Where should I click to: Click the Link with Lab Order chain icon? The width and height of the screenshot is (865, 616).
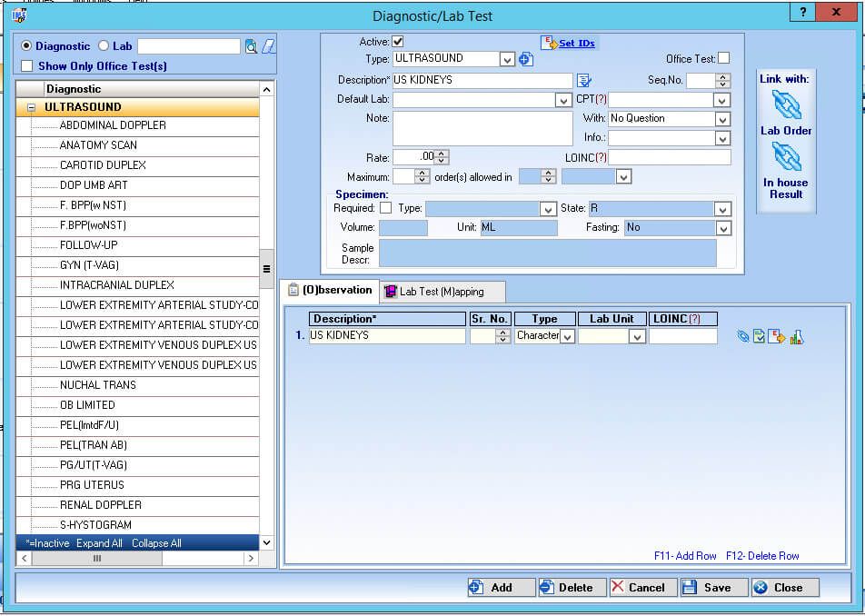[x=786, y=105]
